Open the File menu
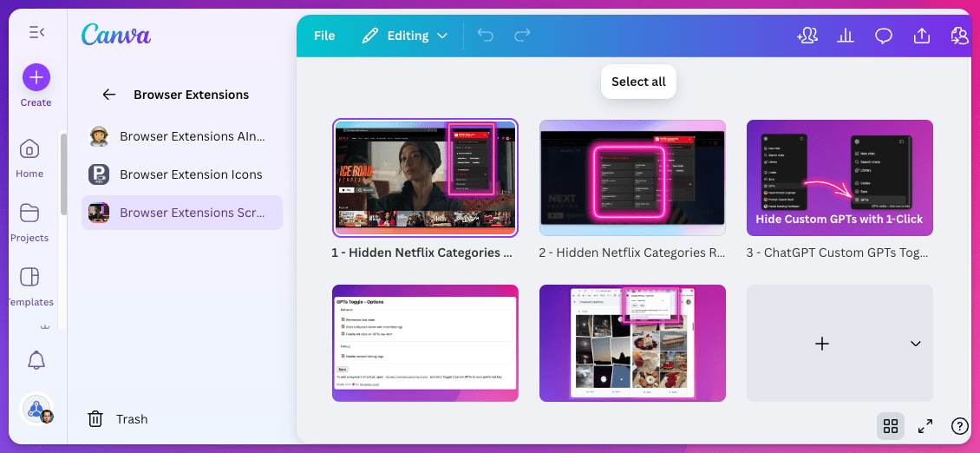 324,36
